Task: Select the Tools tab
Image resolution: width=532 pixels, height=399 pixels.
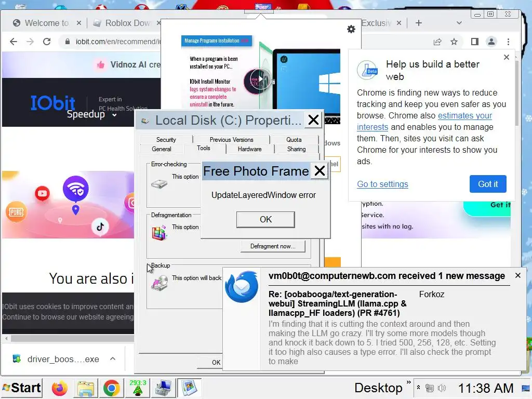Action: (204, 148)
